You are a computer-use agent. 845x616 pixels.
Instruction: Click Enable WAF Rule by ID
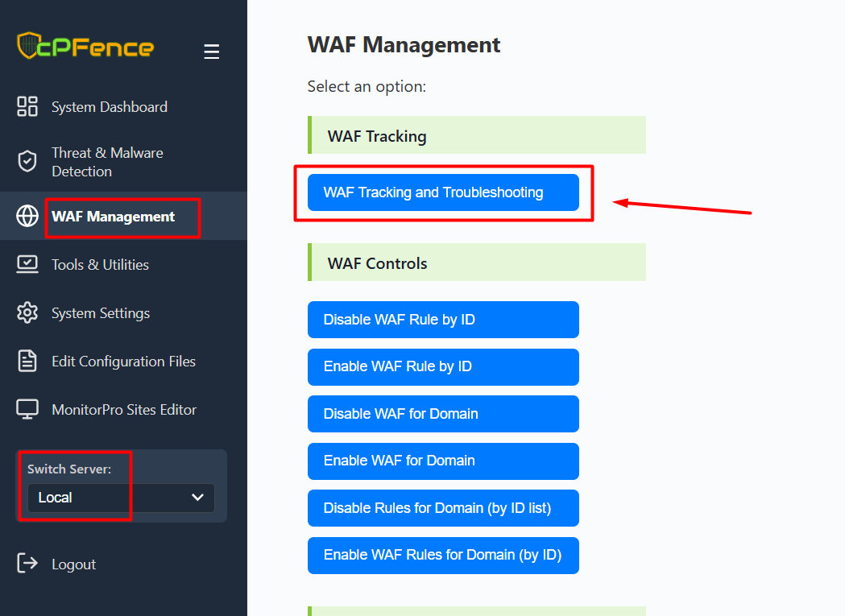point(443,366)
